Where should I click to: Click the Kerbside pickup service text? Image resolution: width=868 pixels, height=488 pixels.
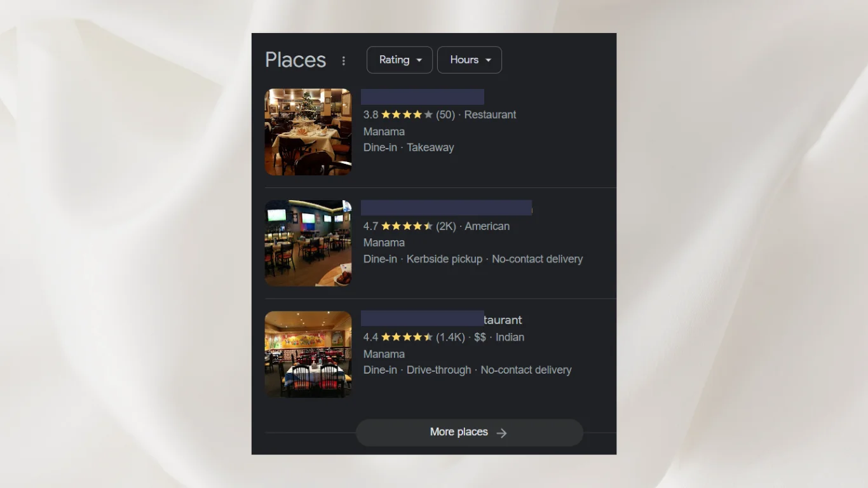(444, 259)
